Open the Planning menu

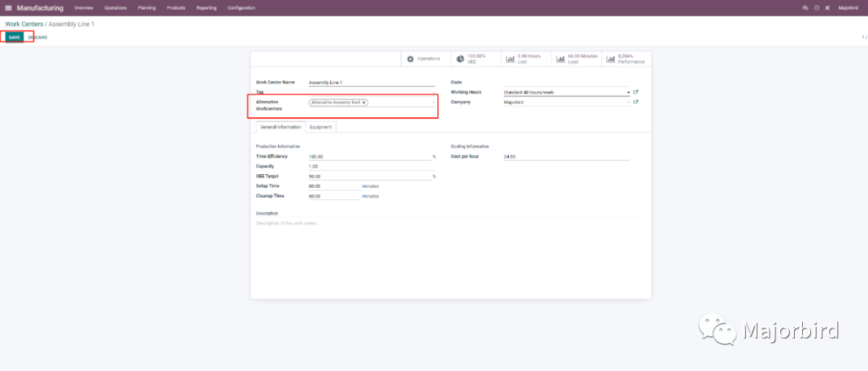coord(147,8)
